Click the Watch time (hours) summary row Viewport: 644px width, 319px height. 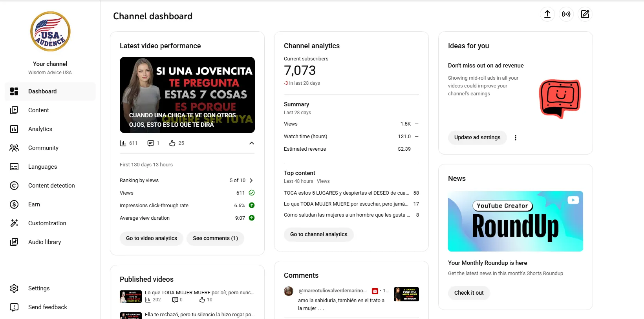click(351, 137)
